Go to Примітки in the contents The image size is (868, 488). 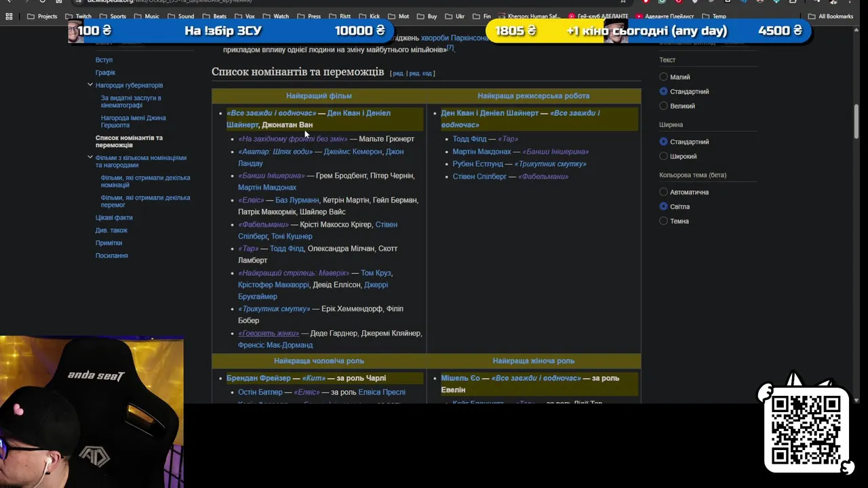pyautogui.click(x=108, y=243)
